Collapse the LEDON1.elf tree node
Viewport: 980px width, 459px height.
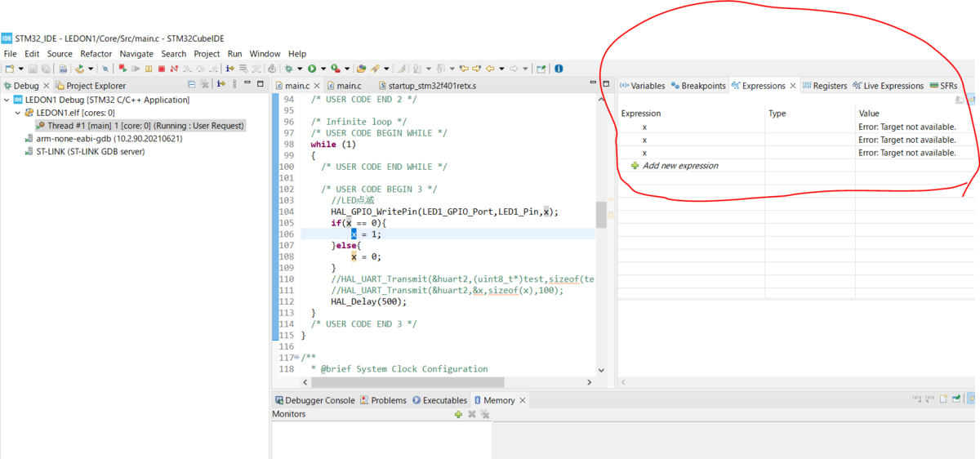pyautogui.click(x=18, y=113)
